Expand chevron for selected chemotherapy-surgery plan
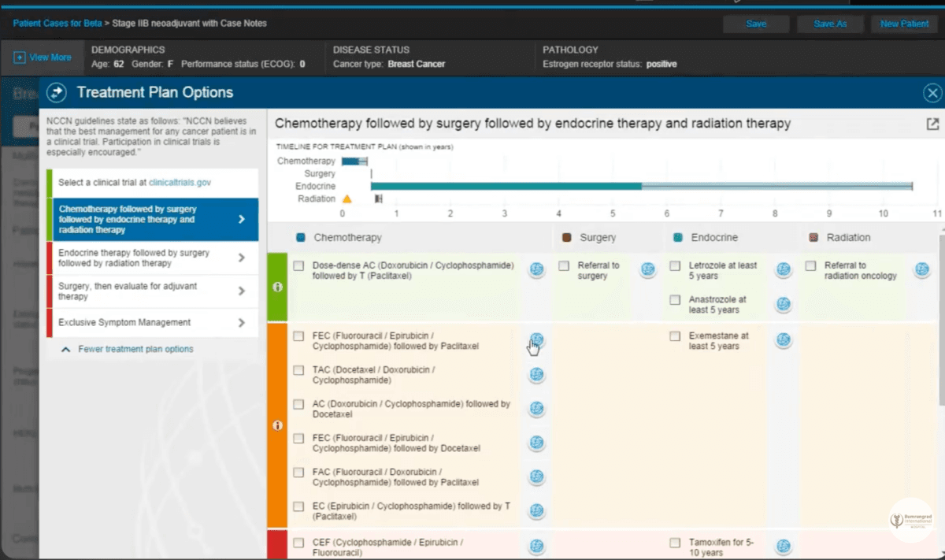Image resolution: width=945 pixels, height=560 pixels. coord(242,219)
